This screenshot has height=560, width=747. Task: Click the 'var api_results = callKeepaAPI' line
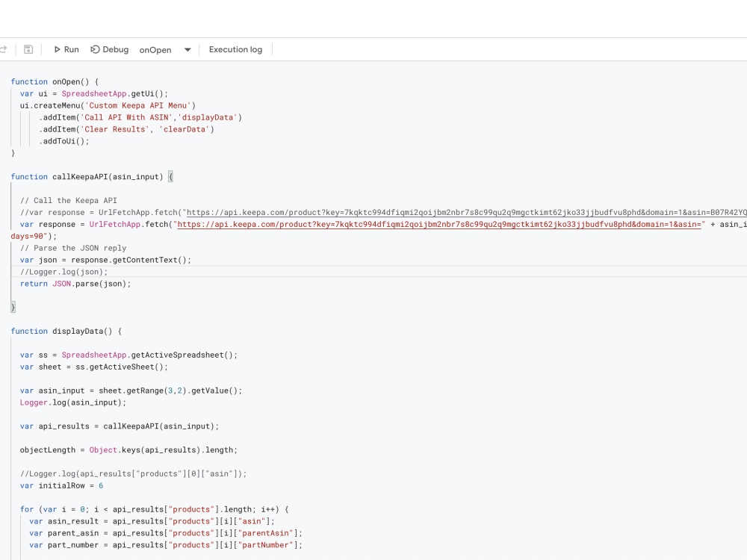tap(120, 426)
